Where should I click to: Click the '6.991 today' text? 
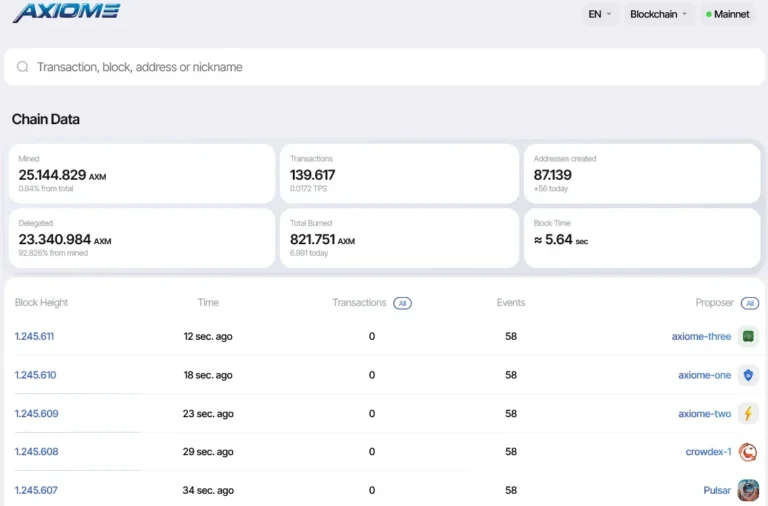(x=309, y=253)
